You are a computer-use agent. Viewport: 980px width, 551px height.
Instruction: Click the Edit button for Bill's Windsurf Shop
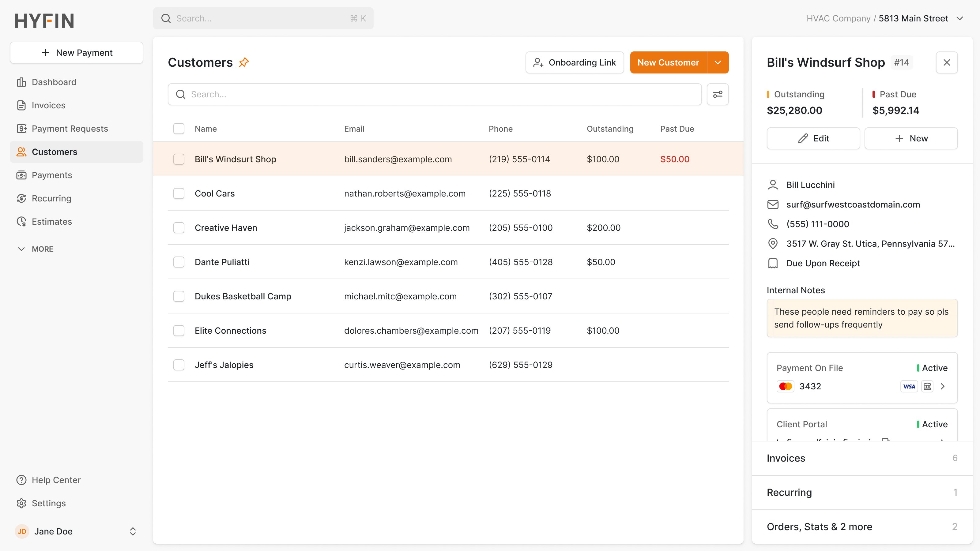pyautogui.click(x=813, y=138)
